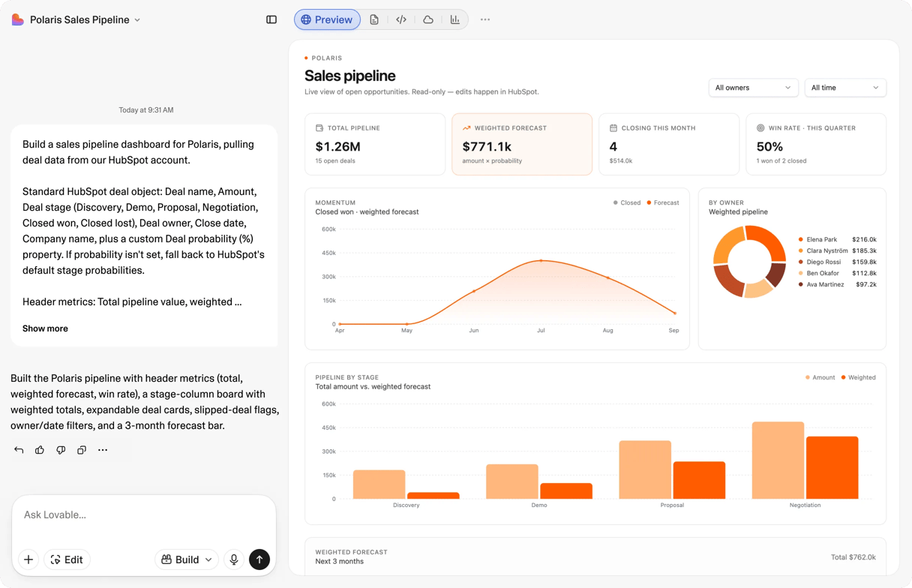Click Diego Rossi in owner legend

823,262
